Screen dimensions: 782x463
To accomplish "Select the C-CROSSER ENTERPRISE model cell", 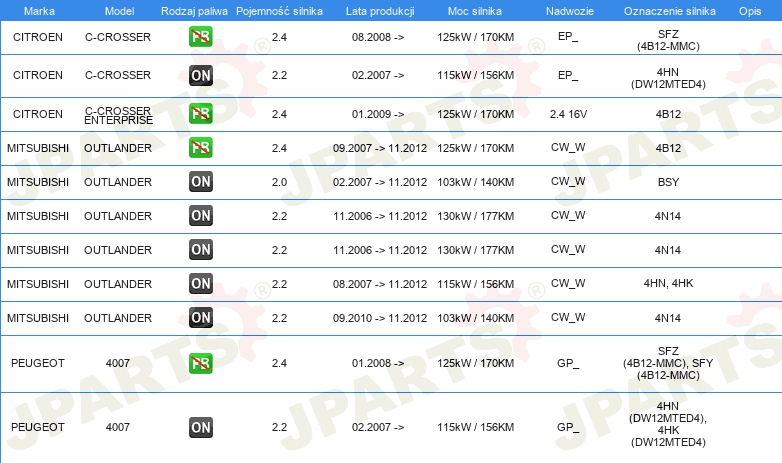I will coord(118,115).
